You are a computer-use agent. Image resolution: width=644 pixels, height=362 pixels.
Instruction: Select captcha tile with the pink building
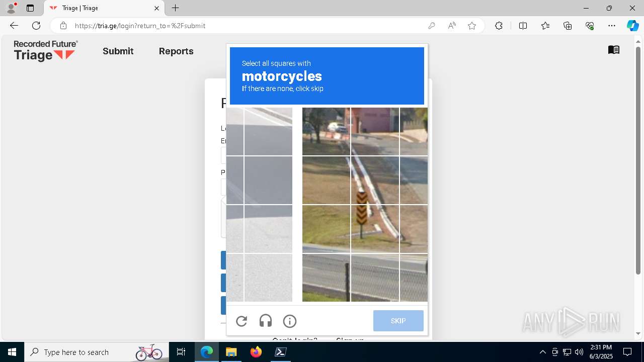click(375, 131)
